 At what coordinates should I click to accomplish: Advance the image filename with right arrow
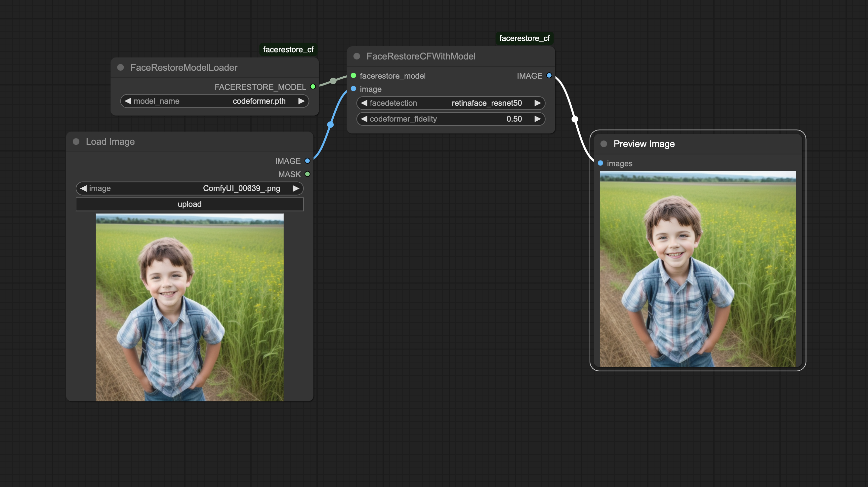296,188
